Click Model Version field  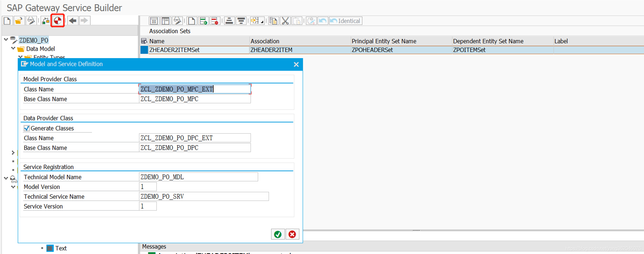pos(148,187)
